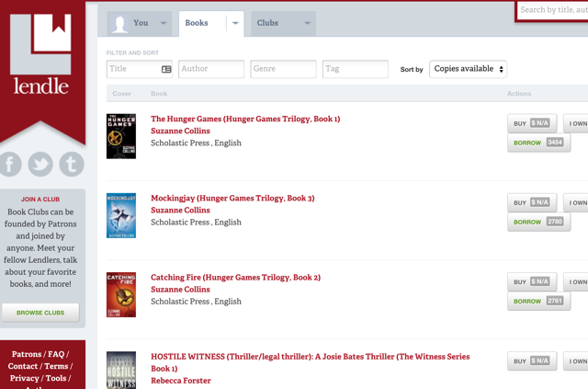Click the search by title box
Image resolution: width=588 pixels, height=389 pixels.
click(x=553, y=10)
